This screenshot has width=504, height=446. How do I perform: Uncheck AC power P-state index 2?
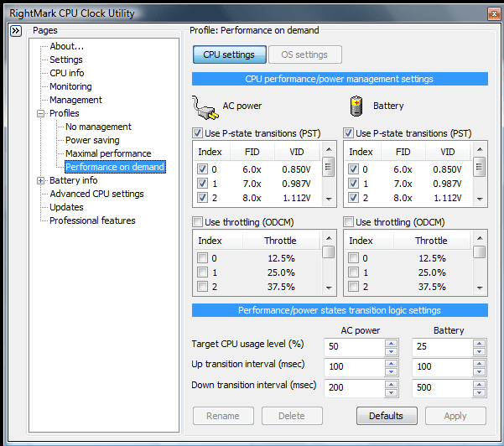(x=202, y=197)
